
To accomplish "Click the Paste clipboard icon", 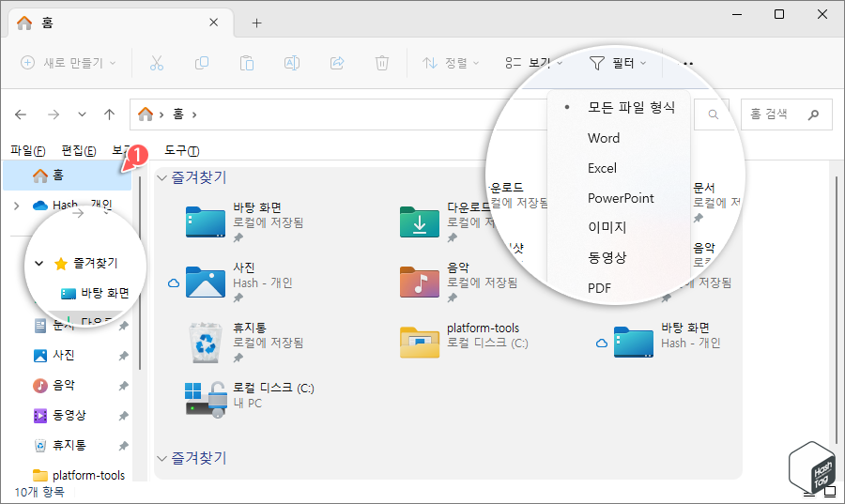I will click(x=247, y=63).
